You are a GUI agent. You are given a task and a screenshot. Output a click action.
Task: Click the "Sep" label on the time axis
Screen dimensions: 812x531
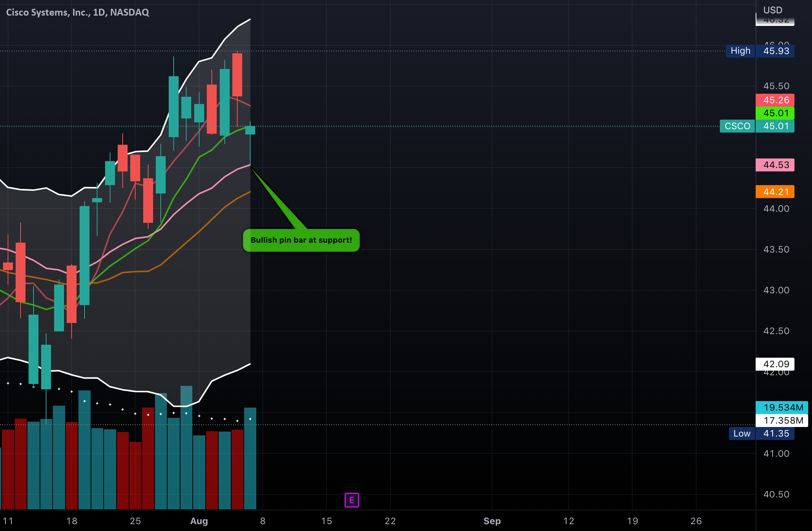[x=492, y=521]
